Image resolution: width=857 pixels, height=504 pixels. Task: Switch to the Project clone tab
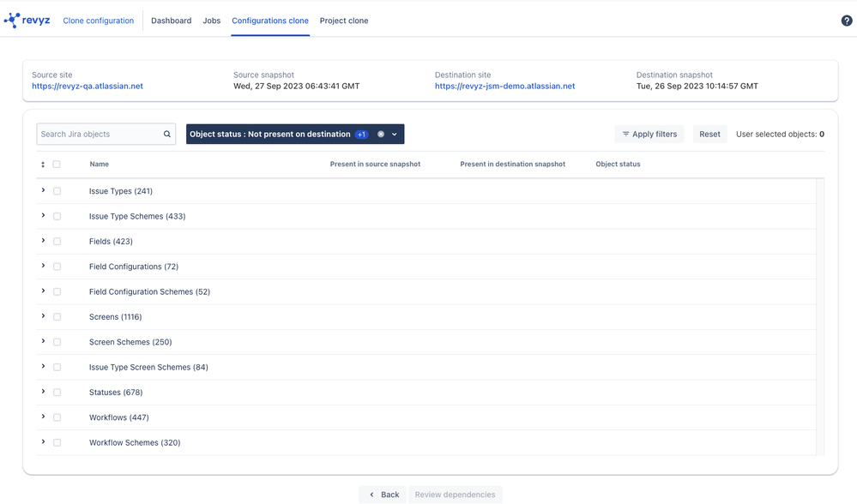pos(344,21)
